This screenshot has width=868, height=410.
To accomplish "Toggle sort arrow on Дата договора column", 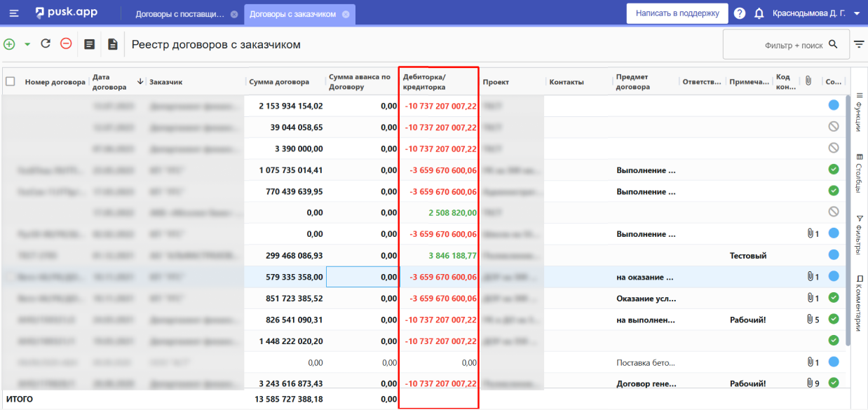I will 140,81.
